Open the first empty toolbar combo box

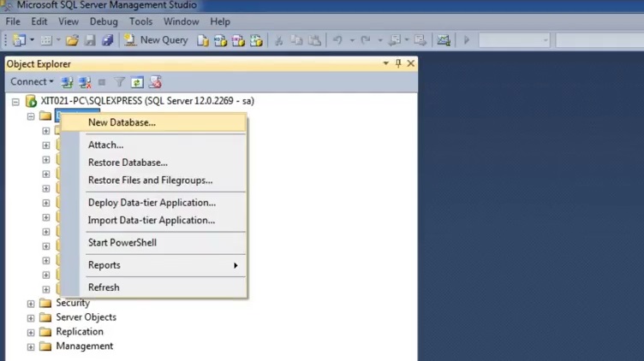pos(514,40)
